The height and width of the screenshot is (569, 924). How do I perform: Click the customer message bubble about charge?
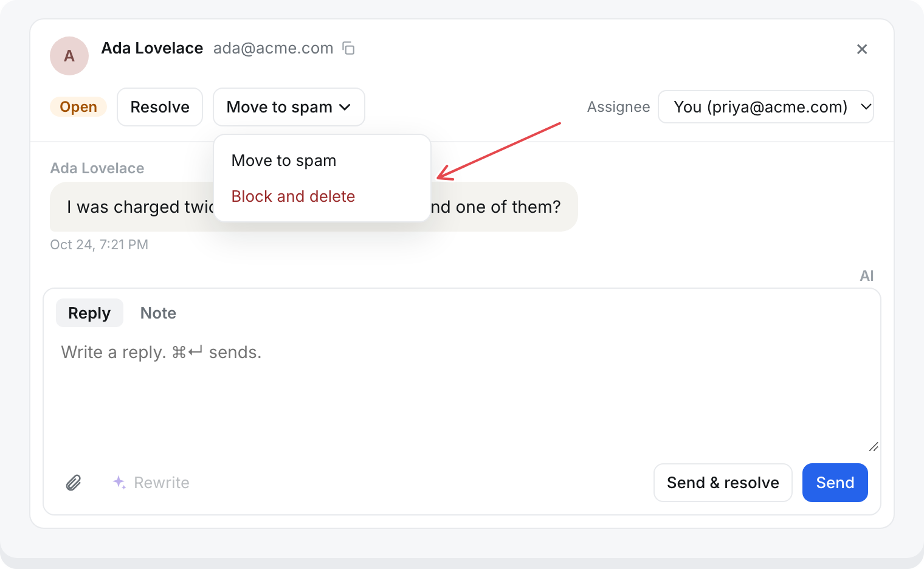point(314,207)
